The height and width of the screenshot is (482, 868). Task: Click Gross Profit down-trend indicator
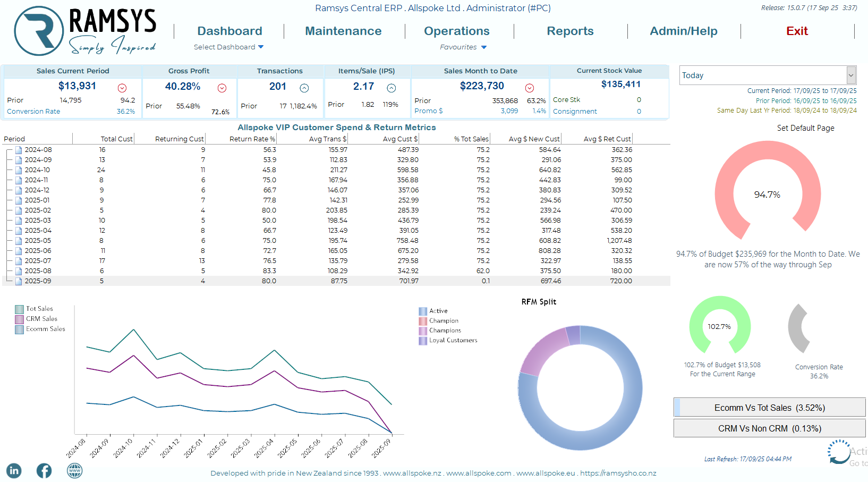[x=222, y=88]
